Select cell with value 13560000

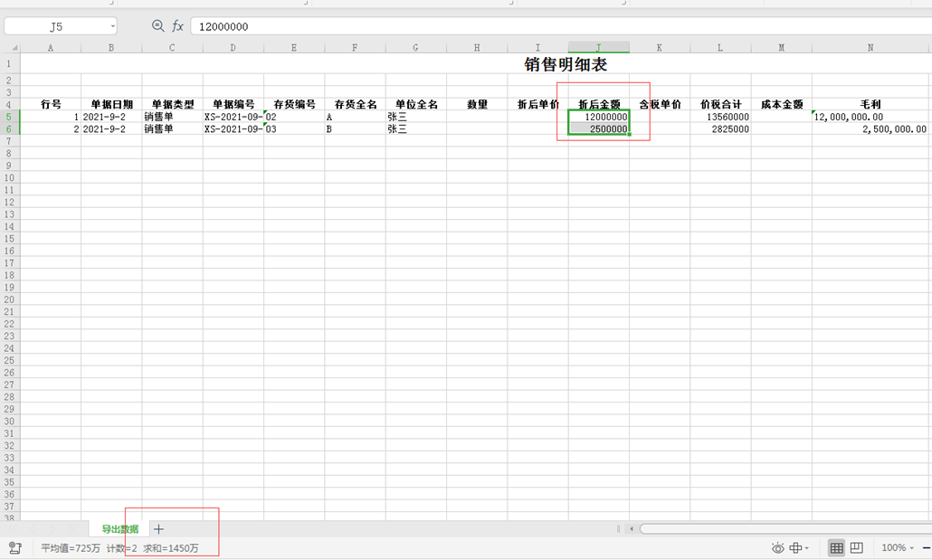point(721,117)
